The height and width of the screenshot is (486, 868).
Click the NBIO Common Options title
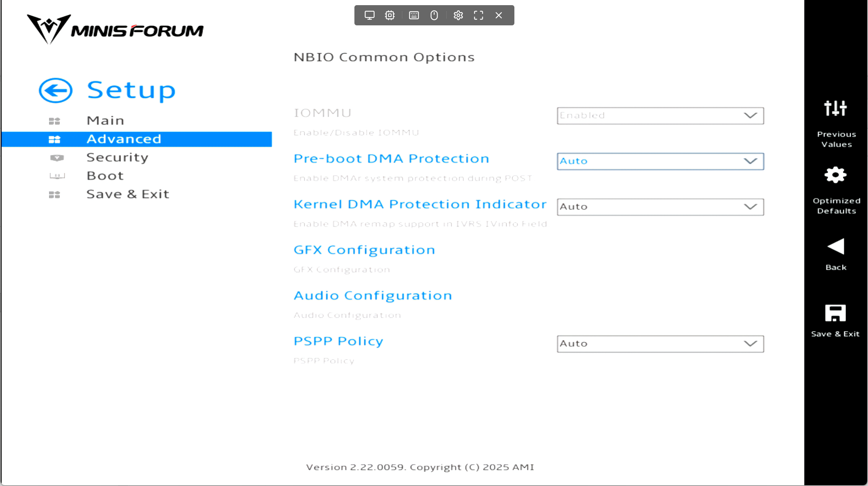(x=384, y=57)
